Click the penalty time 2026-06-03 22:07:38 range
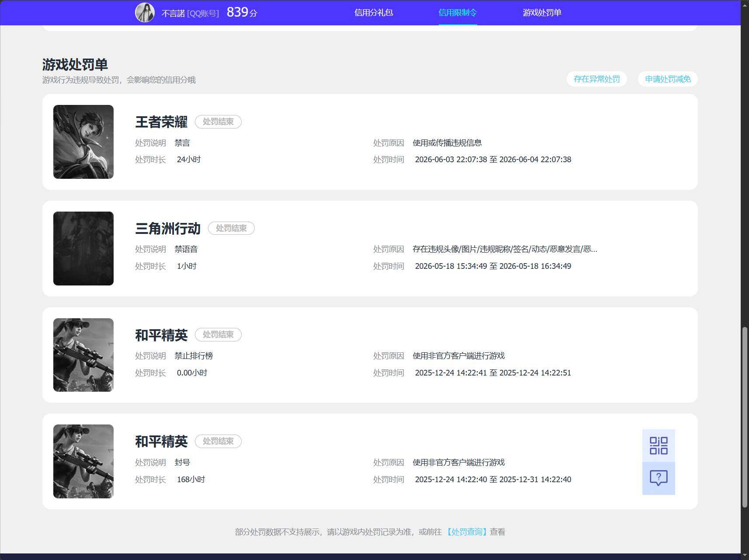This screenshot has width=749, height=560. click(x=493, y=160)
